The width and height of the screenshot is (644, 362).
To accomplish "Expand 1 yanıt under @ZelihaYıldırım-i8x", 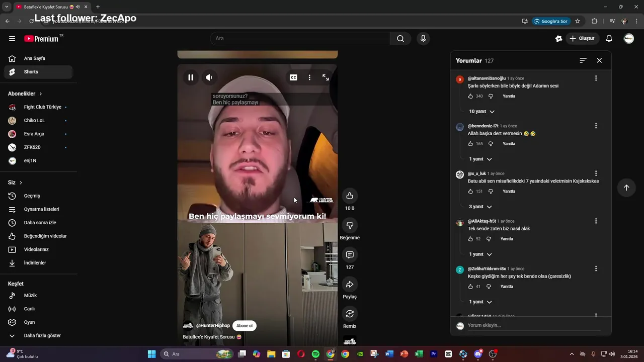I will pos(480,302).
